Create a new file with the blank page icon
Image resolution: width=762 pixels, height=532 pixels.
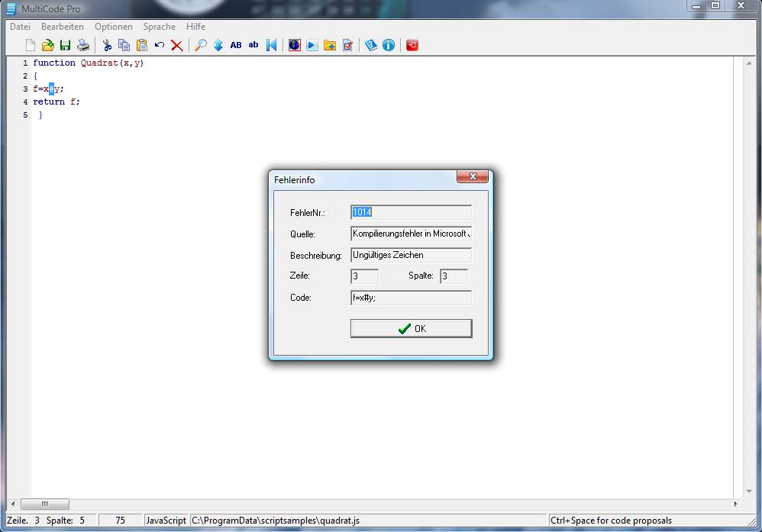tap(30, 45)
